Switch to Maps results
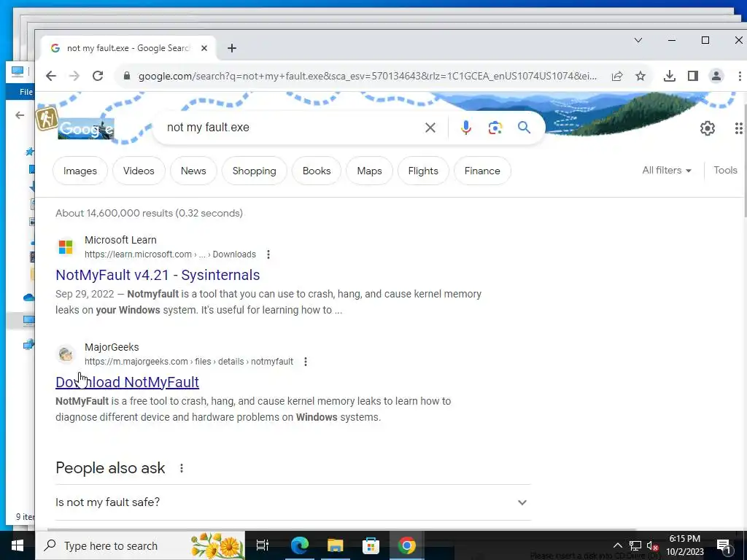The height and width of the screenshot is (560, 747). pyautogui.click(x=370, y=171)
